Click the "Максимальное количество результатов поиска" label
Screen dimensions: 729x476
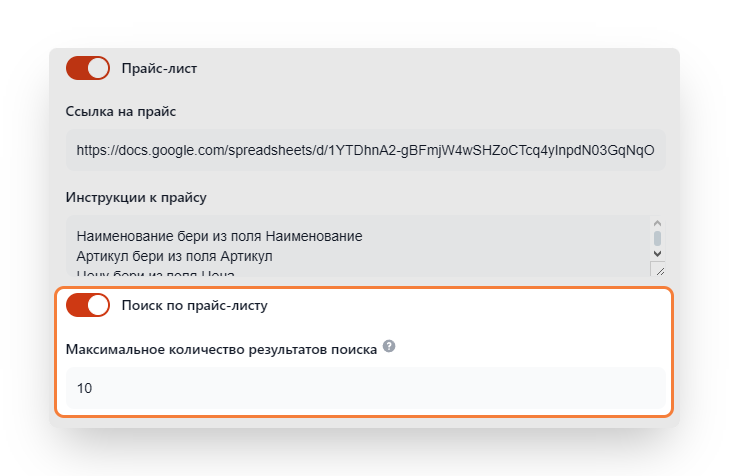[221, 349]
